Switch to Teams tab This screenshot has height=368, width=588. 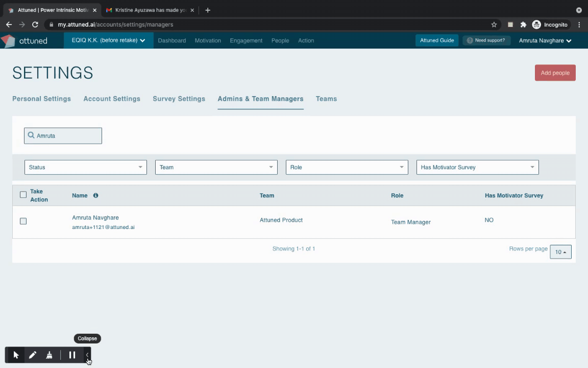coord(326,99)
